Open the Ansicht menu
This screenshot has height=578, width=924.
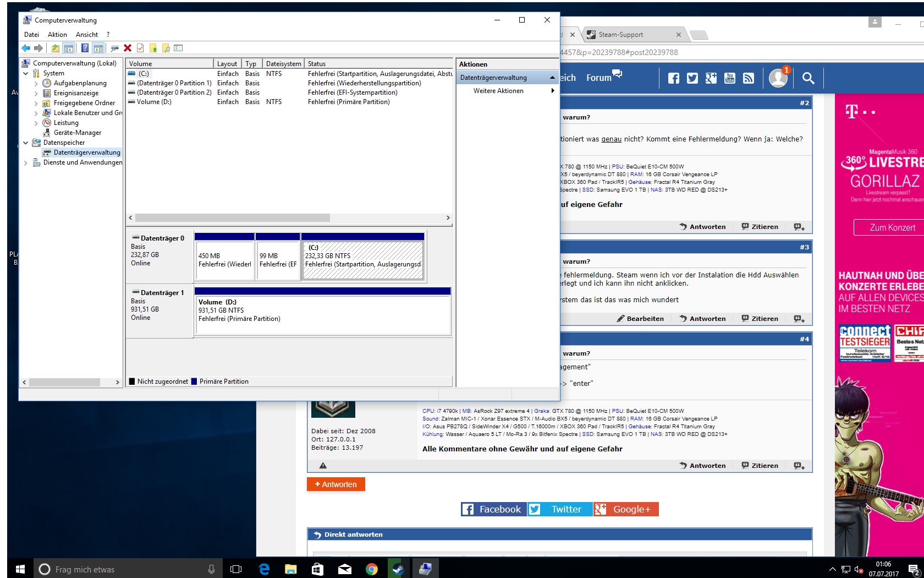pos(87,35)
